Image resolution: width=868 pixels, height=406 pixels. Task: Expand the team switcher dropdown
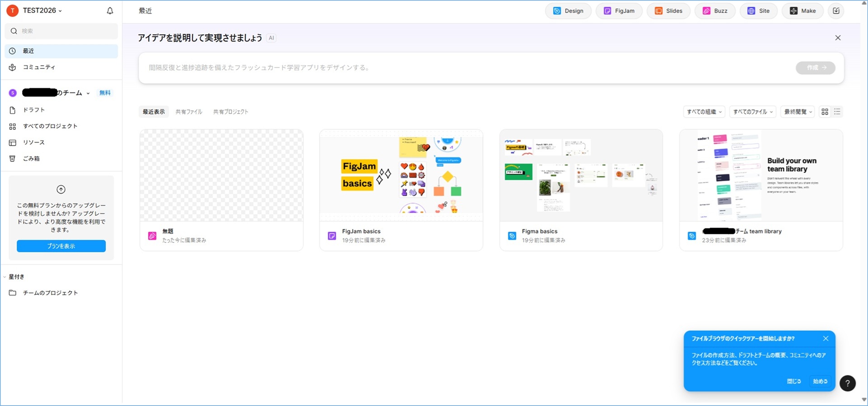tap(88, 93)
